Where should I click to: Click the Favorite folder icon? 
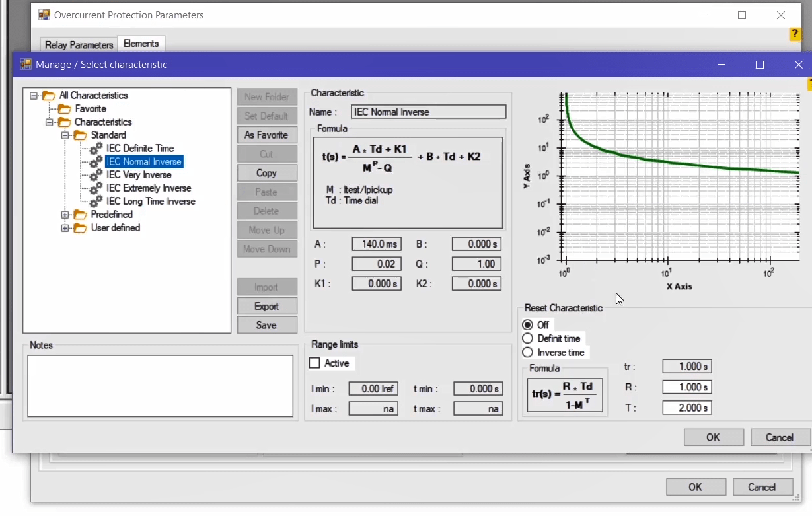tap(64, 109)
